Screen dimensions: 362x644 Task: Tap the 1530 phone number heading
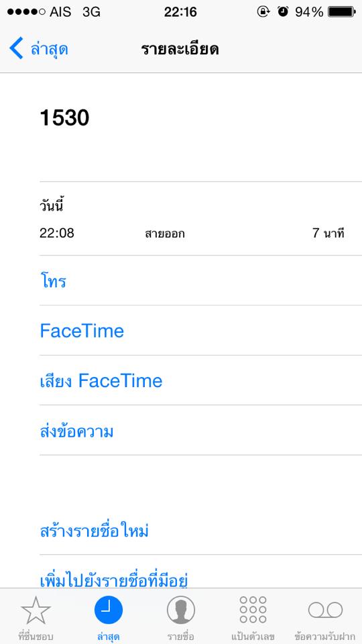tap(64, 118)
